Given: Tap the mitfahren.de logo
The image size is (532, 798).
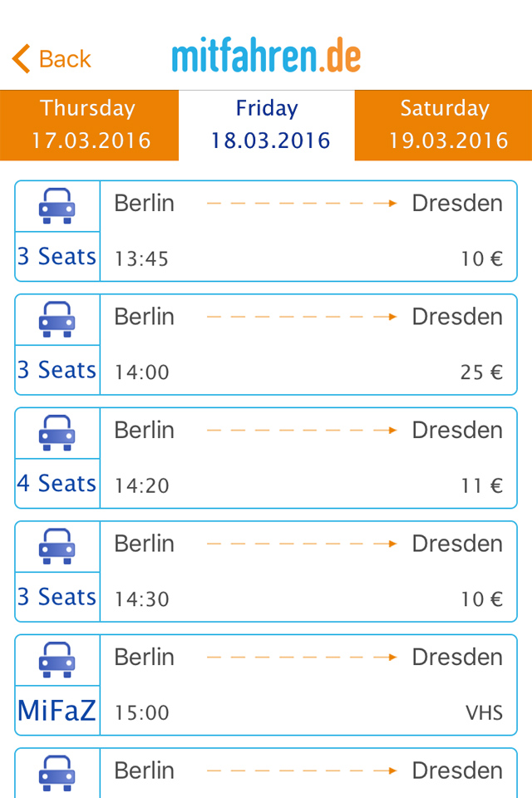Looking at the screenshot, I should pos(266,57).
